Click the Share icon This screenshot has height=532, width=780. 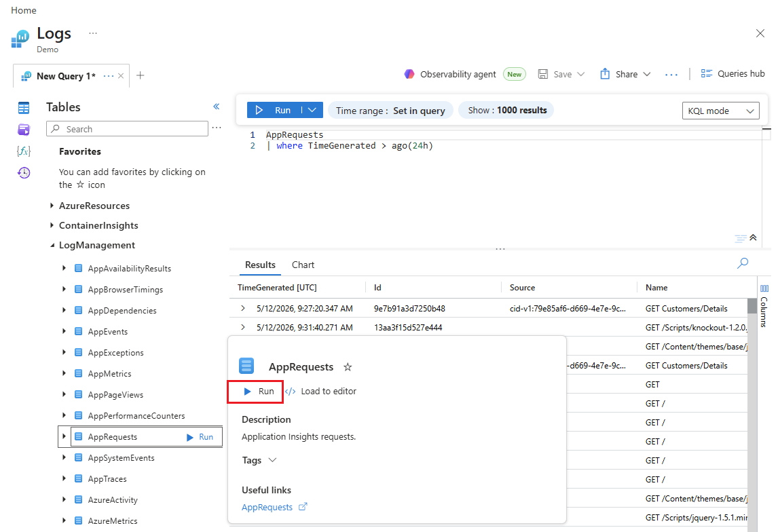pyautogui.click(x=605, y=73)
